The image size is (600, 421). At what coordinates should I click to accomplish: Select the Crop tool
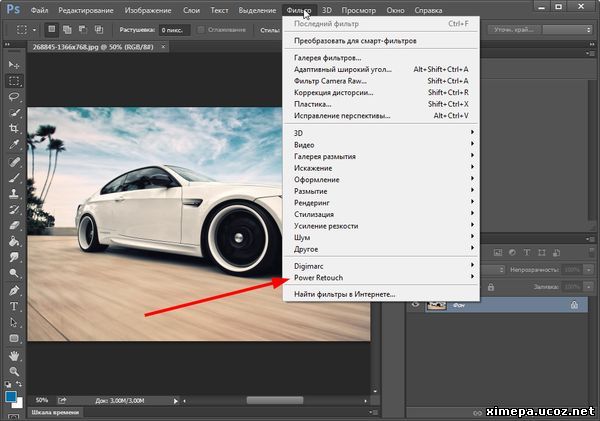coord(14,129)
